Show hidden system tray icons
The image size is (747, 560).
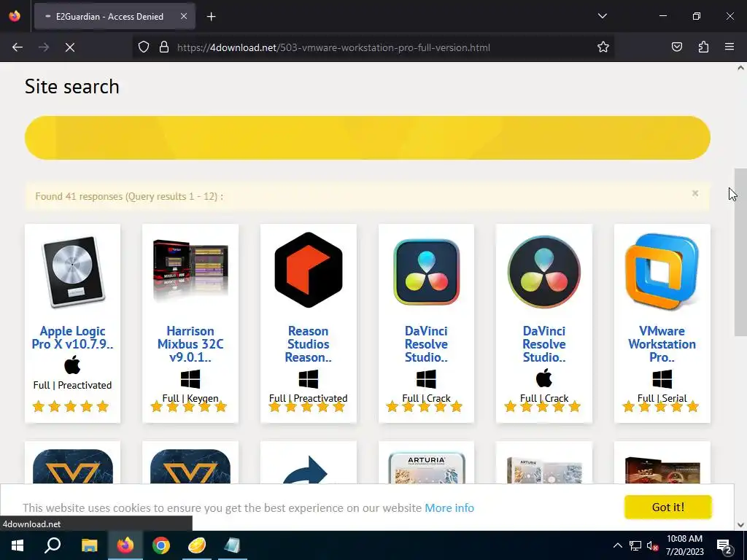click(617, 545)
